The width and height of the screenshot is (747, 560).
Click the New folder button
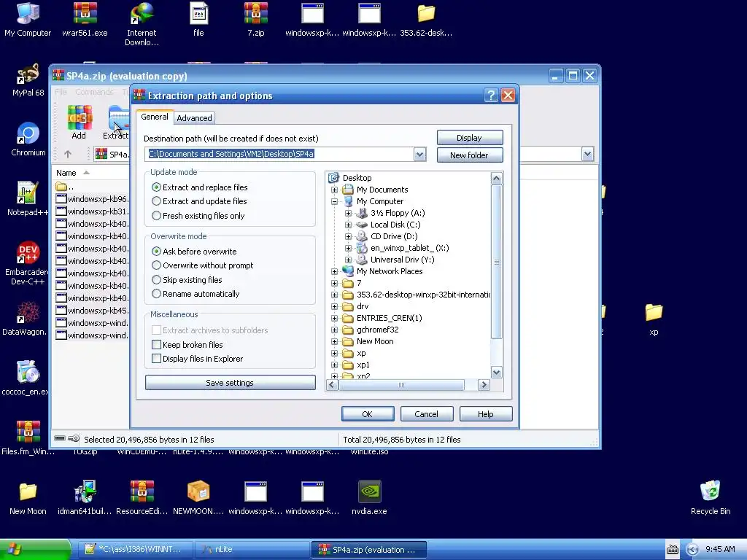click(470, 155)
